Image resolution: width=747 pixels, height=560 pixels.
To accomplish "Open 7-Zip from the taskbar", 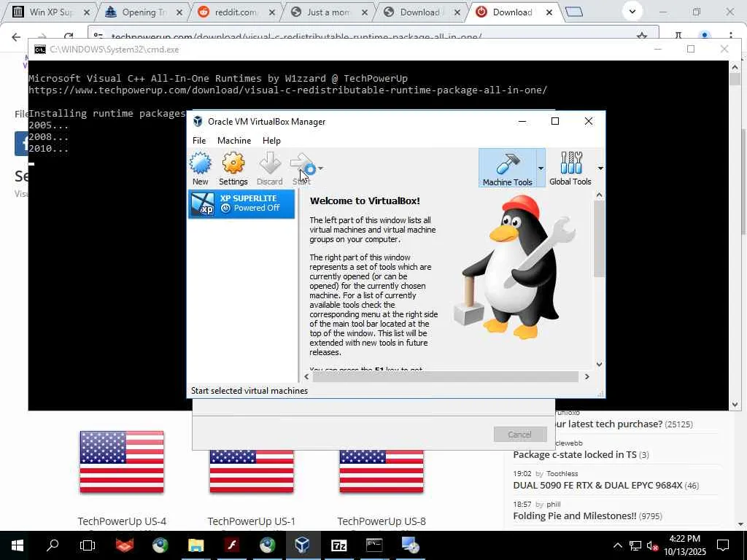I will pos(338,545).
